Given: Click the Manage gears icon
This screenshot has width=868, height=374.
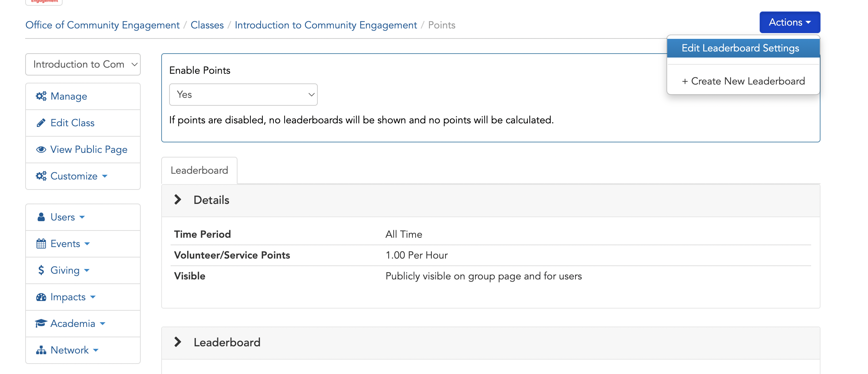Looking at the screenshot, I should [x=41, y=96].
